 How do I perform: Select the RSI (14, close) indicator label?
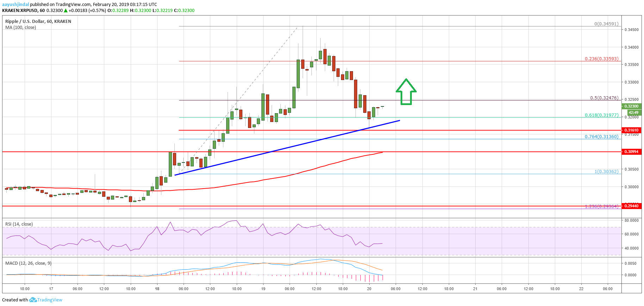19,224
